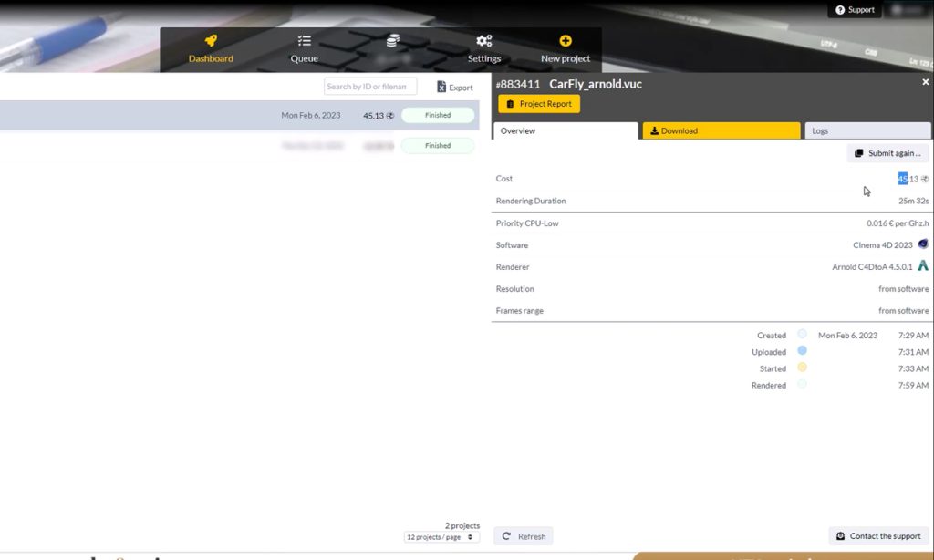Switch to the Logs tab
Image resolution: width=934 pixels, height=560 pixels.
click(867, 131)
